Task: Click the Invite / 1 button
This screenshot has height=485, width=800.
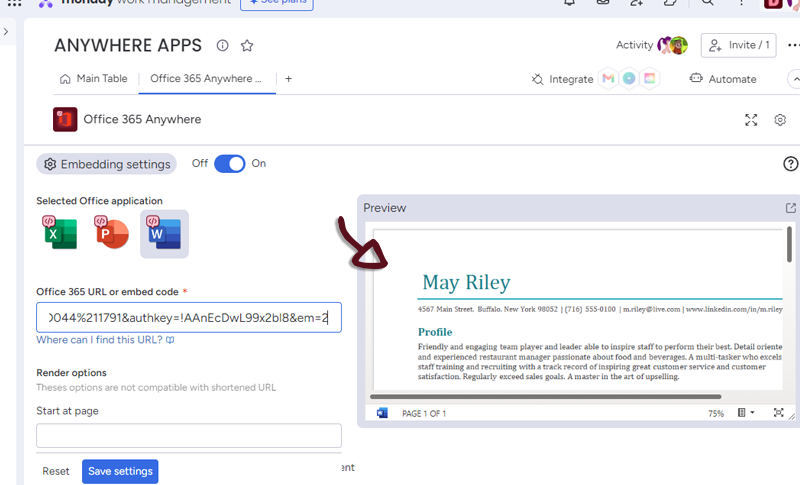Action: point(740,45)
